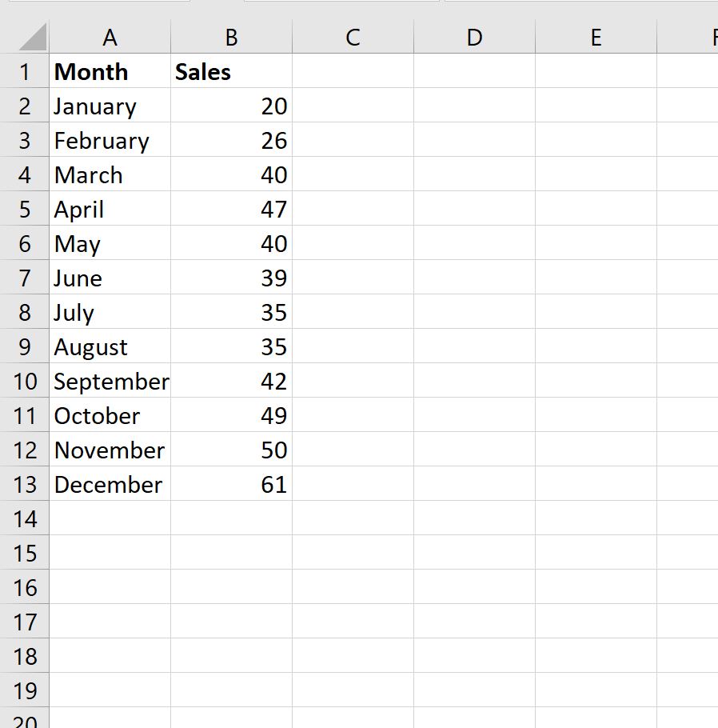
Task: Select row 1 header
Action: coord(24,71)
